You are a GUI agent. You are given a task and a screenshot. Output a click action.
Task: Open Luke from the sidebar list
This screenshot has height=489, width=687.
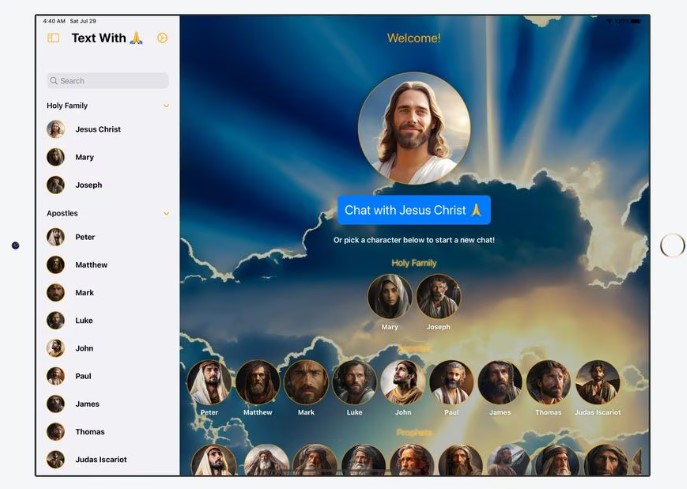85,321
